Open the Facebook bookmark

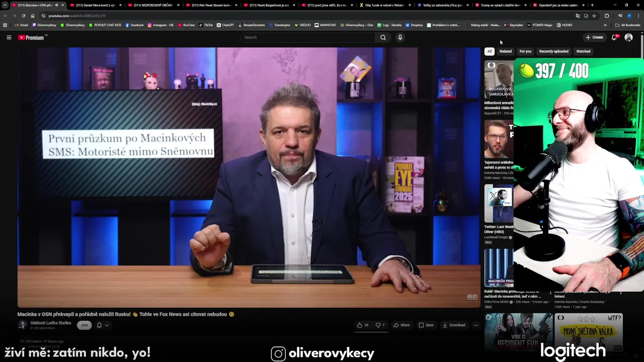134,25
